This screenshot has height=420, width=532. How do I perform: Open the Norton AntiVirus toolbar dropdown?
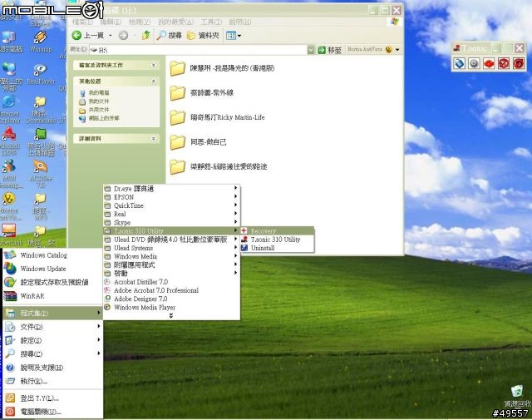[397, 50]
